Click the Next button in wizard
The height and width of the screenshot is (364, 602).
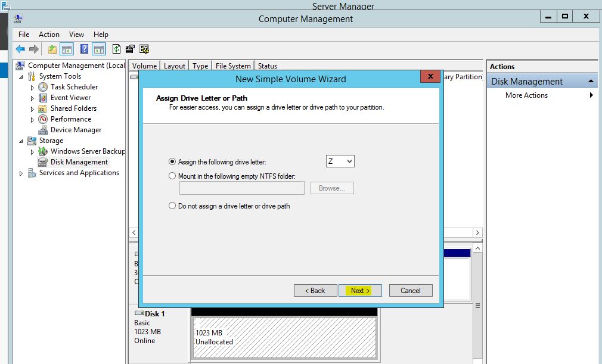point(360,291)
